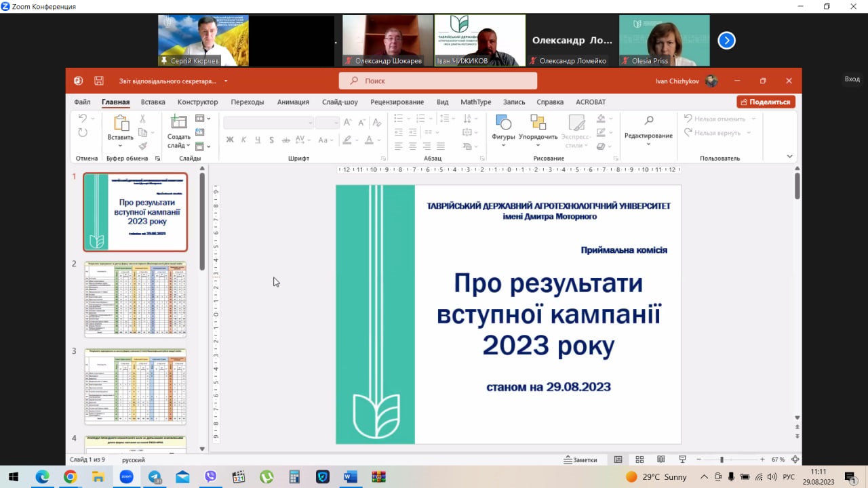Click the Paste (Вставить) clipboard icon
The image size is (868, 488).
click(x=121, y=124)
